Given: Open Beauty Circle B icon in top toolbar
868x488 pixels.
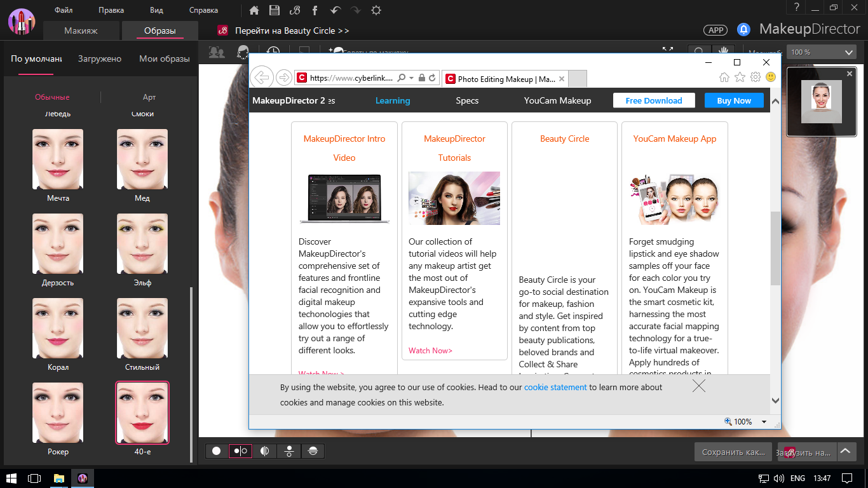Looking at the screenshot, I should [x=294, y=10].
